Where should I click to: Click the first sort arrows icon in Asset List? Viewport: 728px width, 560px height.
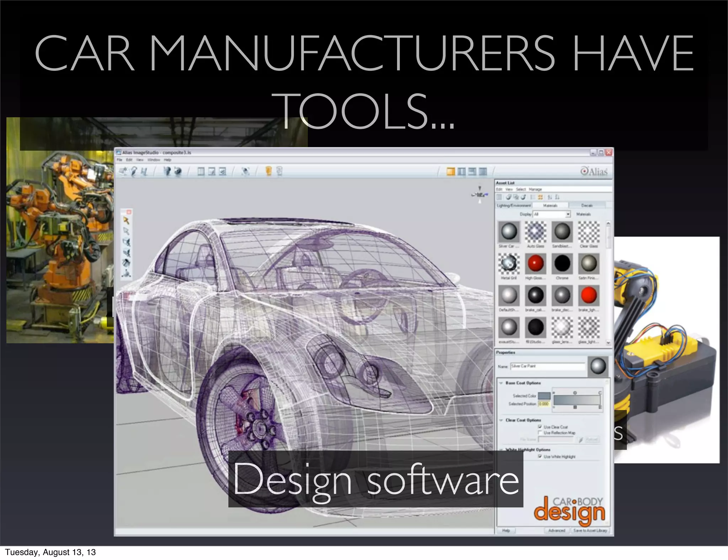point(550,197)
